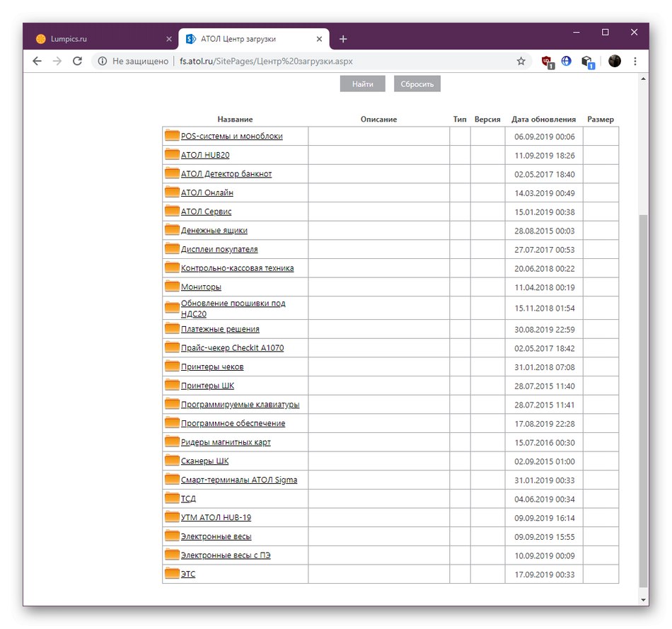Click the Дата обновления column header
Viewport: 672px width, 629px height.
[x=543, y=119]
